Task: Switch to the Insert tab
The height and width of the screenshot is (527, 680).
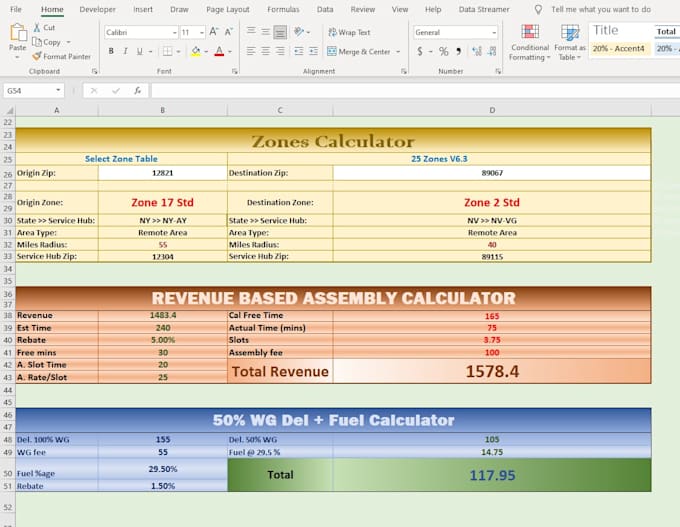Action: pos(143,9)
